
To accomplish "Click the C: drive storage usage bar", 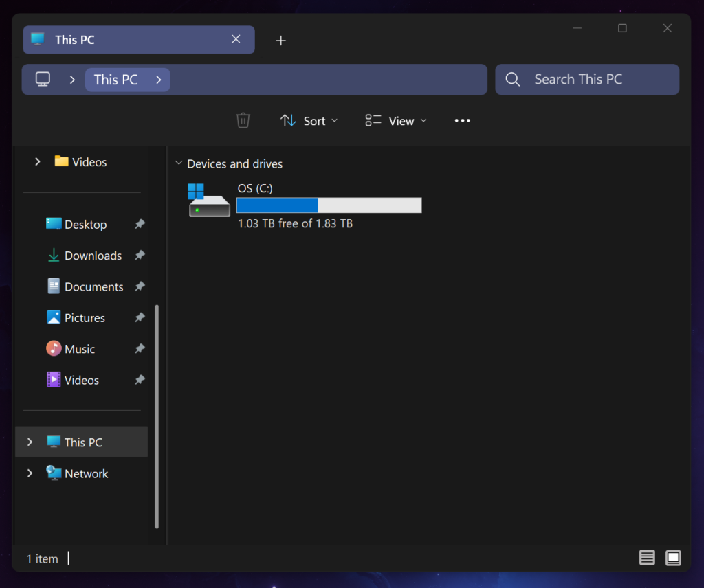I will [x=329, y=205].
